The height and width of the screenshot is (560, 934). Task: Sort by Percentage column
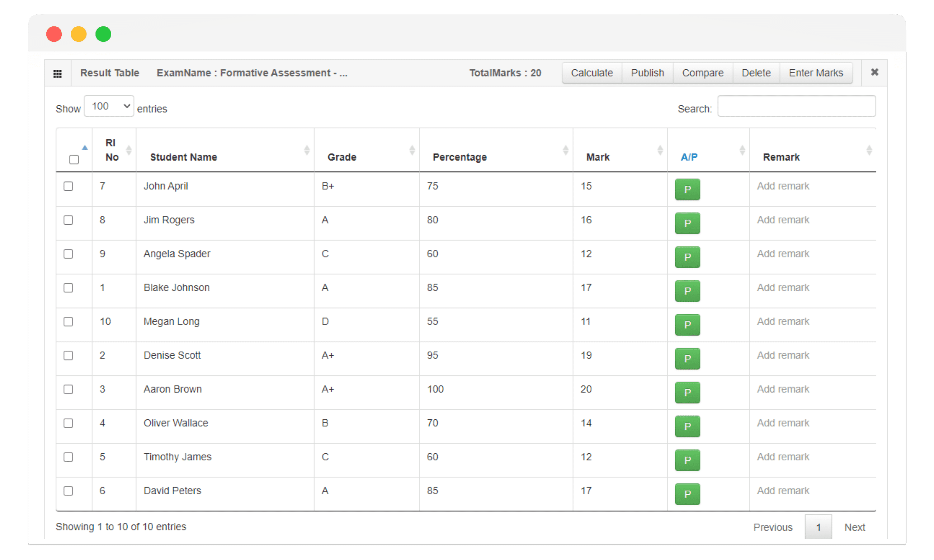496,150
